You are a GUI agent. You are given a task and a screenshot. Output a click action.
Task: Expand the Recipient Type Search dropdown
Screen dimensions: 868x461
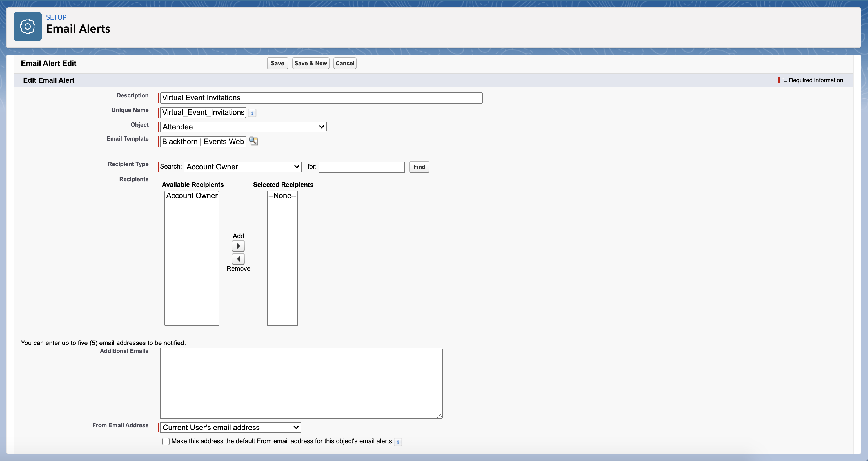click(x=242, y=167)
